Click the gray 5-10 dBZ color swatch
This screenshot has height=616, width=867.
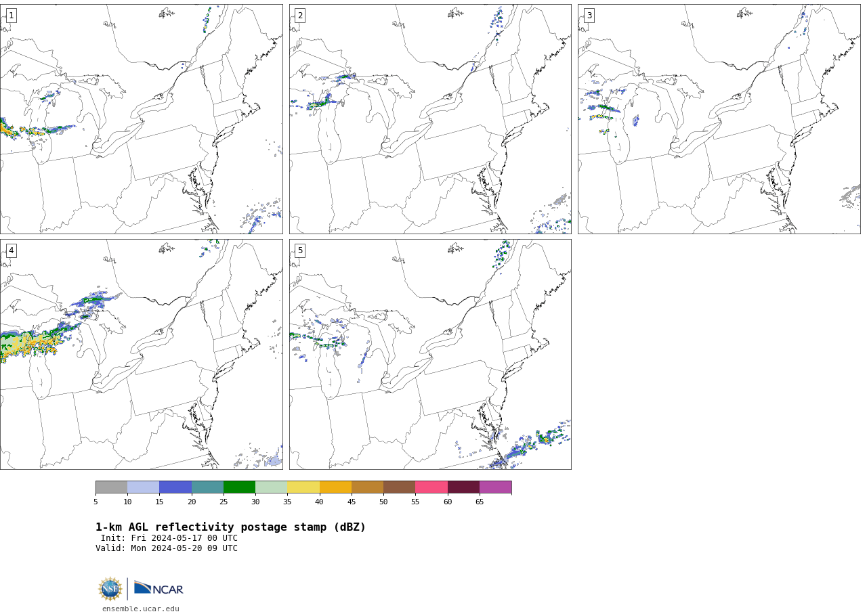point(112,487)
